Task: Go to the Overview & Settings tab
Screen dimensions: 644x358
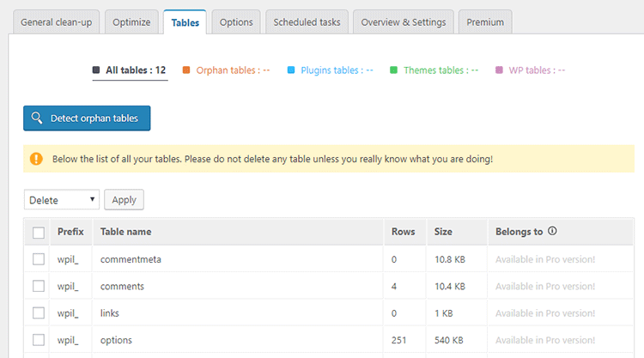Action: point(404,22)
